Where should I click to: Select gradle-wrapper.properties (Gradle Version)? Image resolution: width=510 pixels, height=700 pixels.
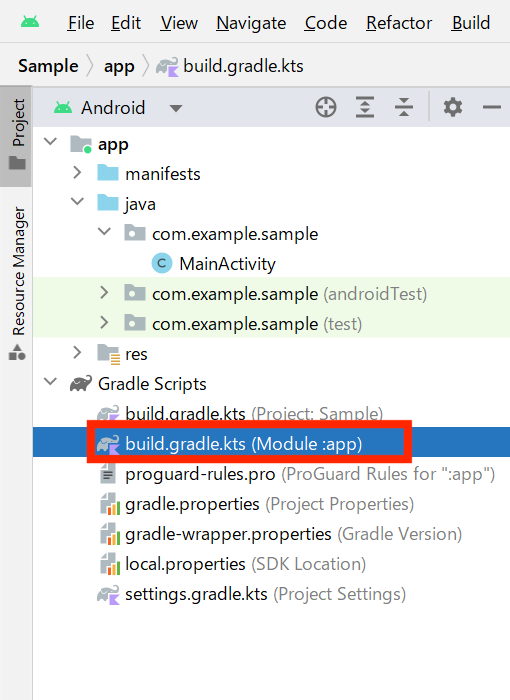click(x=293, y=534)
